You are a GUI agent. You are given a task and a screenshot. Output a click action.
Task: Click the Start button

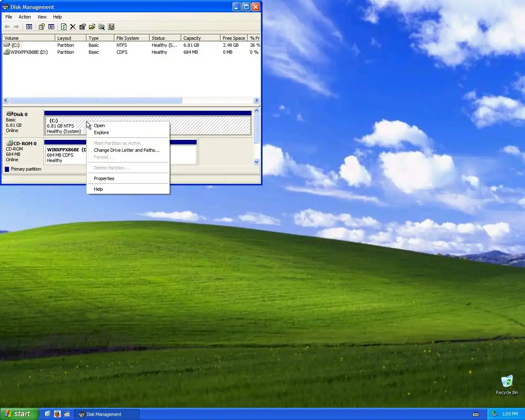[x=19, y=414]
